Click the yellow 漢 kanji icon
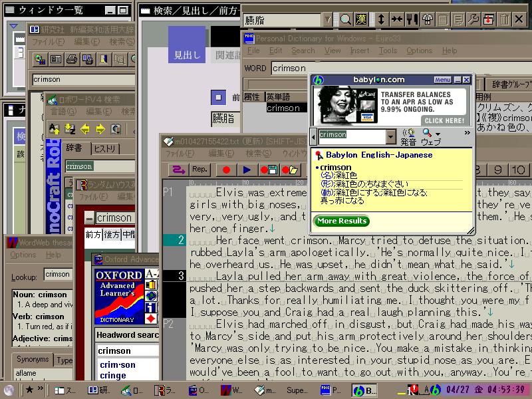532x399 pixels. (x=361, y=20)
